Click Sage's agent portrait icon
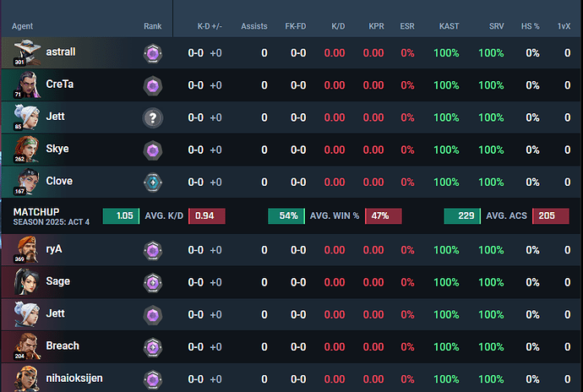This screenshot has height=392, width=583. [26, 281]
